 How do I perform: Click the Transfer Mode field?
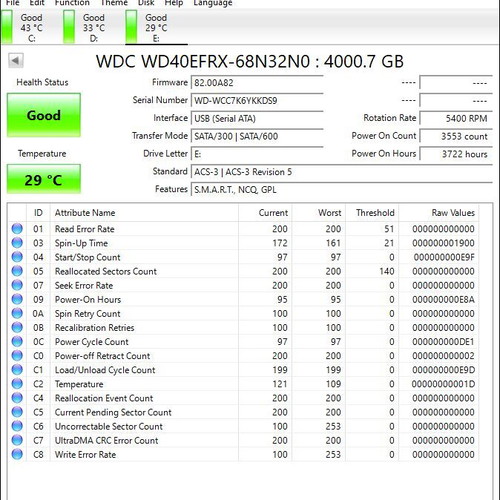pos(257,136)
